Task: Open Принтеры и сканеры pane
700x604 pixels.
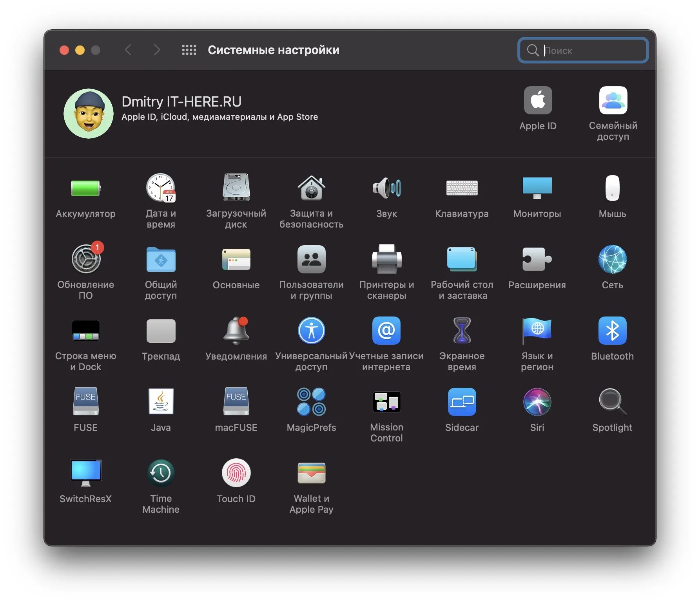Action: tap(386, 259)
